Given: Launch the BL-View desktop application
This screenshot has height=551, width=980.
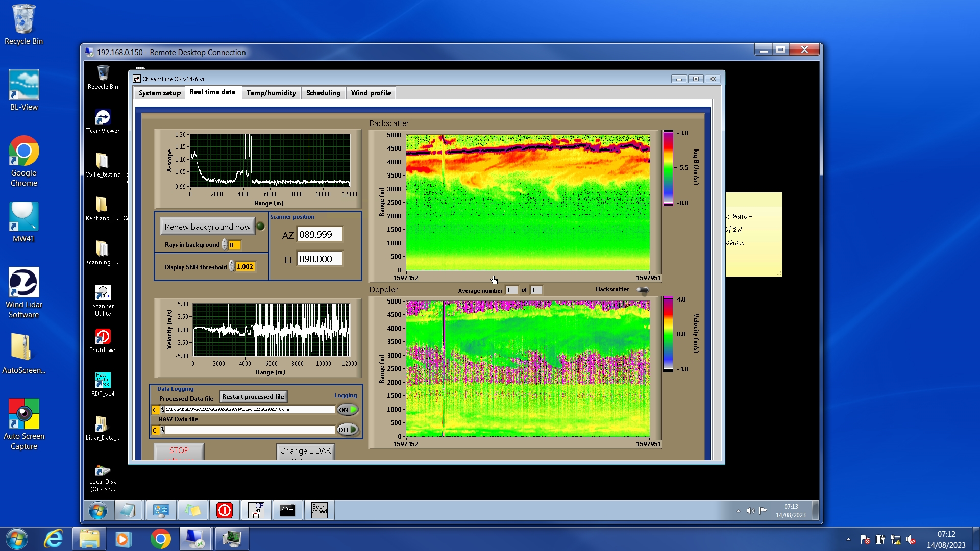Looking at the screenshot, I should tap(23, 86).
